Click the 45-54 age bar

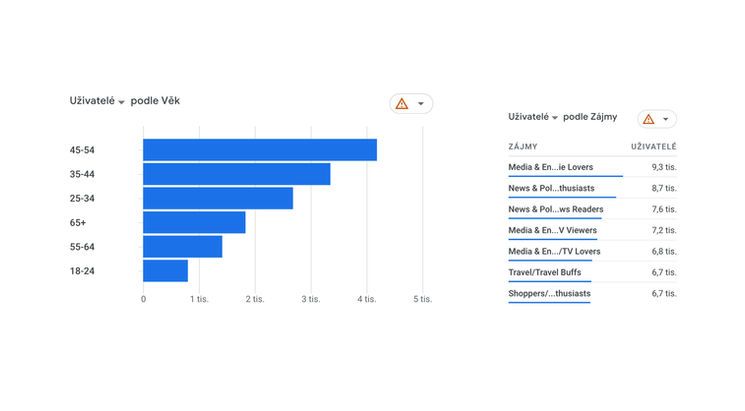[259, 150]
